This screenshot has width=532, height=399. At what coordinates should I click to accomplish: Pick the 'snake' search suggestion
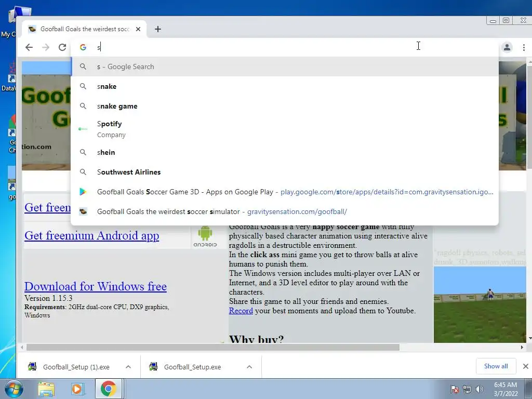[x=285, y=87]
